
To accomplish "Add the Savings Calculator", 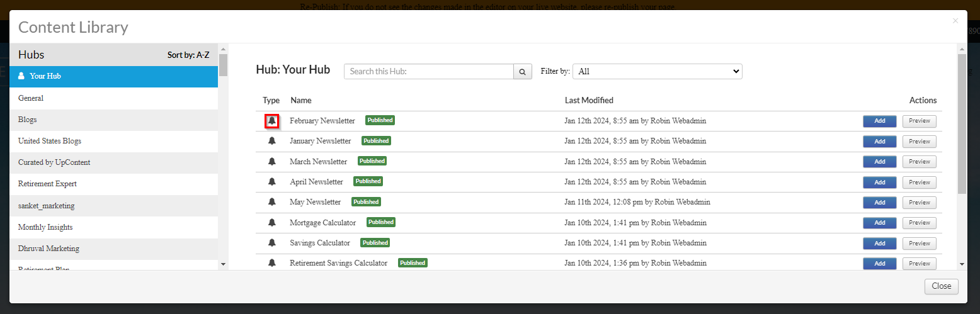I will [x=879, y=243].
